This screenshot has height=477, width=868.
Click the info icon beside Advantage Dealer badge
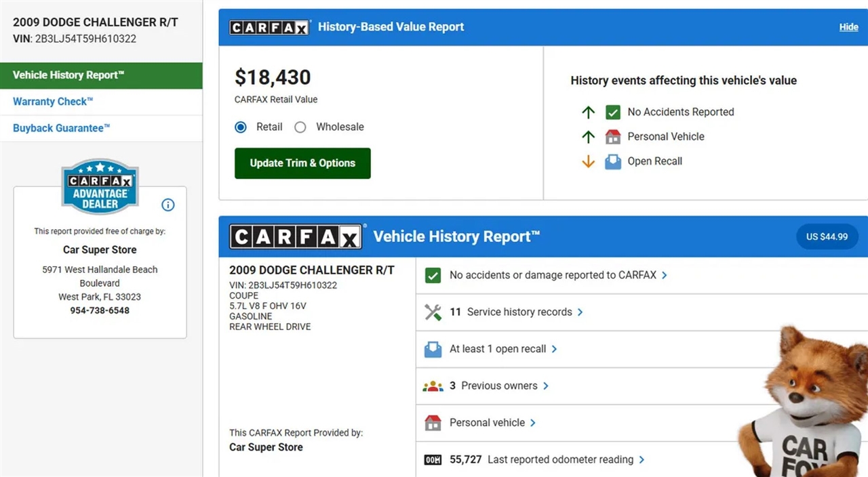168,205
